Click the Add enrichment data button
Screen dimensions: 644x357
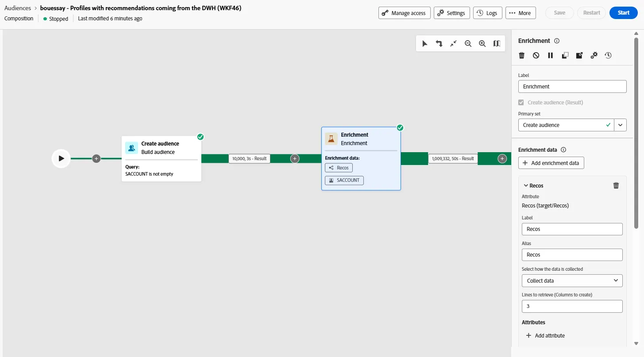(x=551, y=163)
